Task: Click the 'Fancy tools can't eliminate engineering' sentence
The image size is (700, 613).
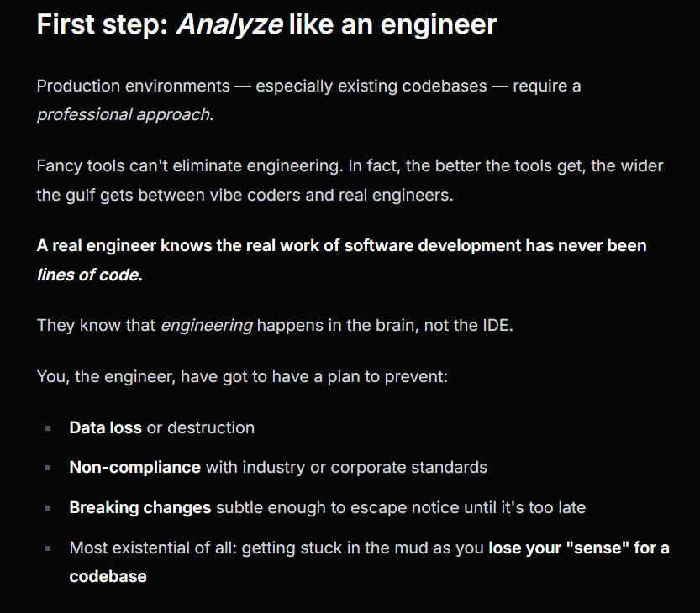Action: tap(190, 166)
